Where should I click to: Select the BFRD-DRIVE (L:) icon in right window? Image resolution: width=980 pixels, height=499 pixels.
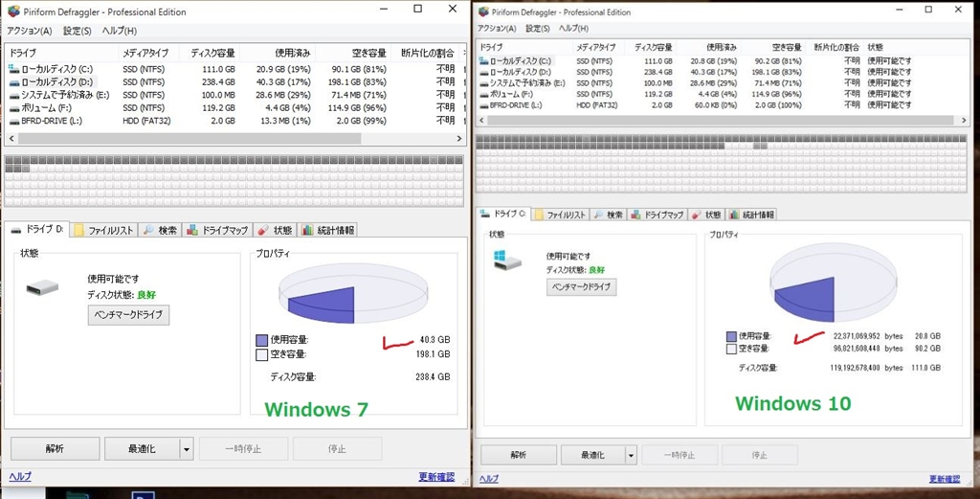(483, 105)
